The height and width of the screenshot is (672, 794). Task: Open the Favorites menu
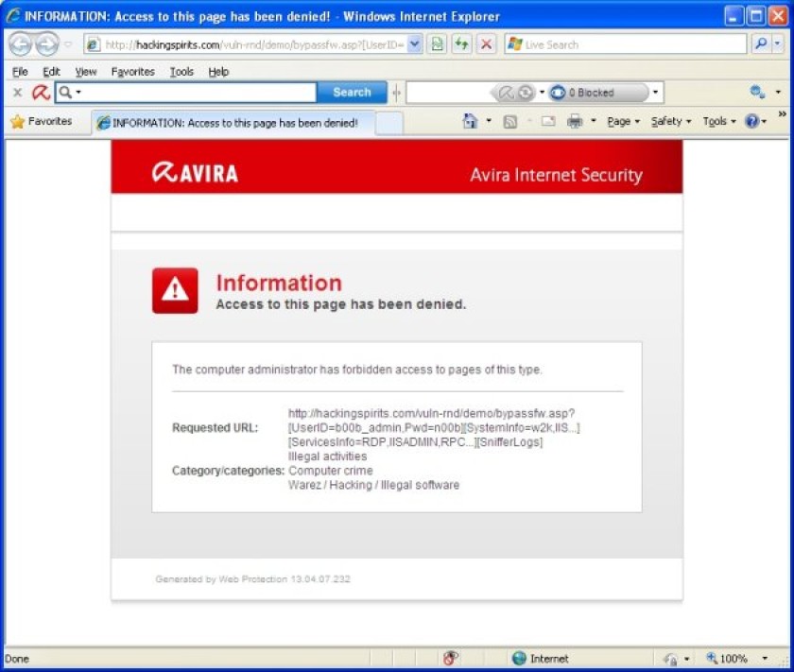[x=132, y=72]
